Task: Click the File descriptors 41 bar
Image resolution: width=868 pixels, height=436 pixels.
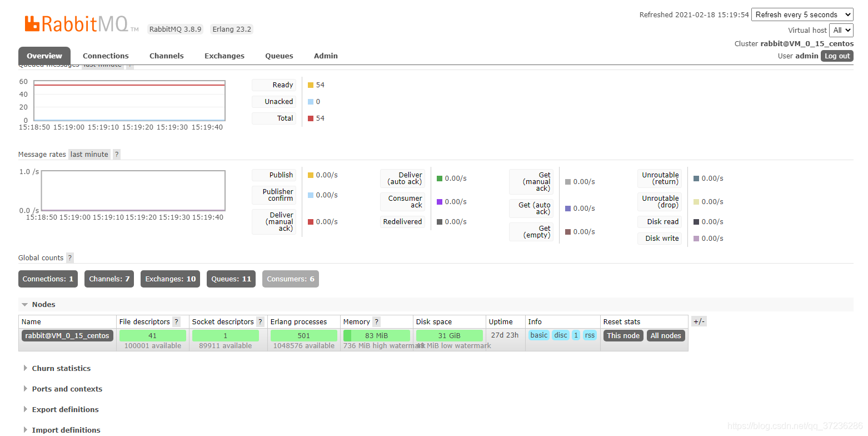Action: (x=153, y=336)
